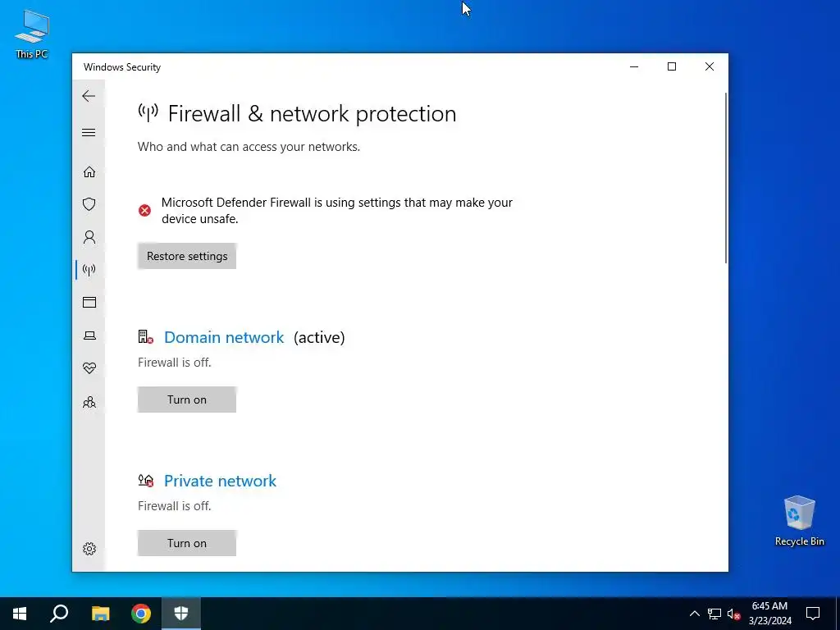This screenshot has height=630, width=840.
Task: Turn on Private network firewall
Action: click(187, 543)
